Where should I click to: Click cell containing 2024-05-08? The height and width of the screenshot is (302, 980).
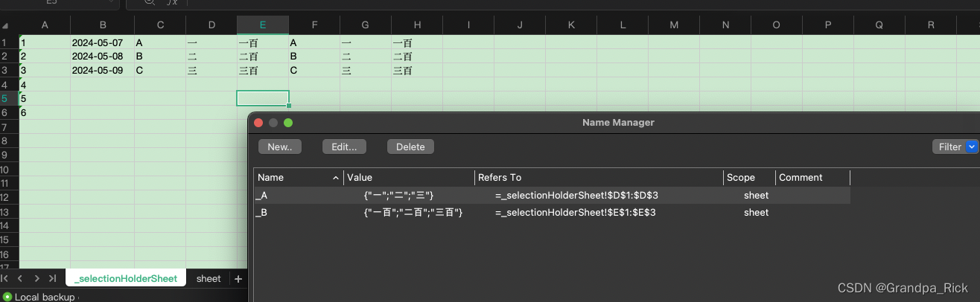pyautogui.click(x=103, y=57)
